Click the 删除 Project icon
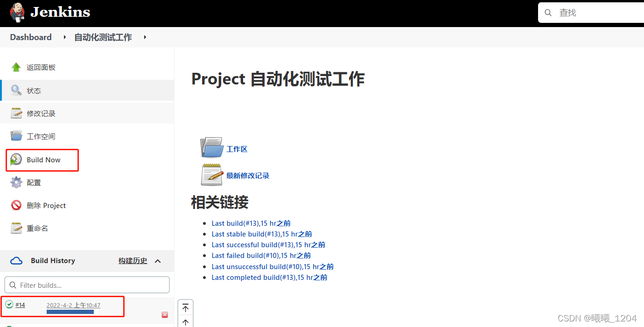 (16, 205)
